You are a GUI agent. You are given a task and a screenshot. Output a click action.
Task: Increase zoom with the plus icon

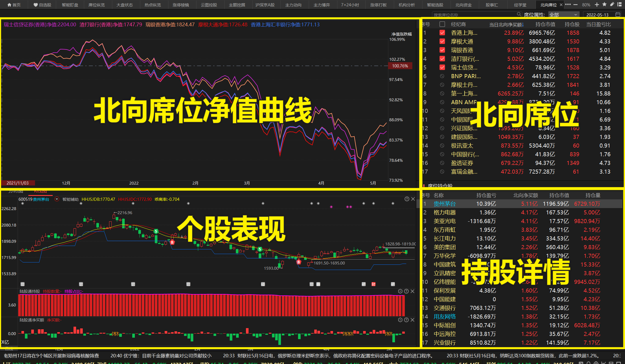pyautogui.click(x=597, y=5)
